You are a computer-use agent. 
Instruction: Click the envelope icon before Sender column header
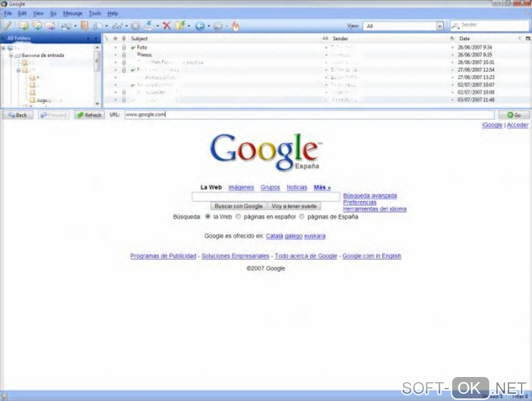pyautogui.click(x=325, y=38)
